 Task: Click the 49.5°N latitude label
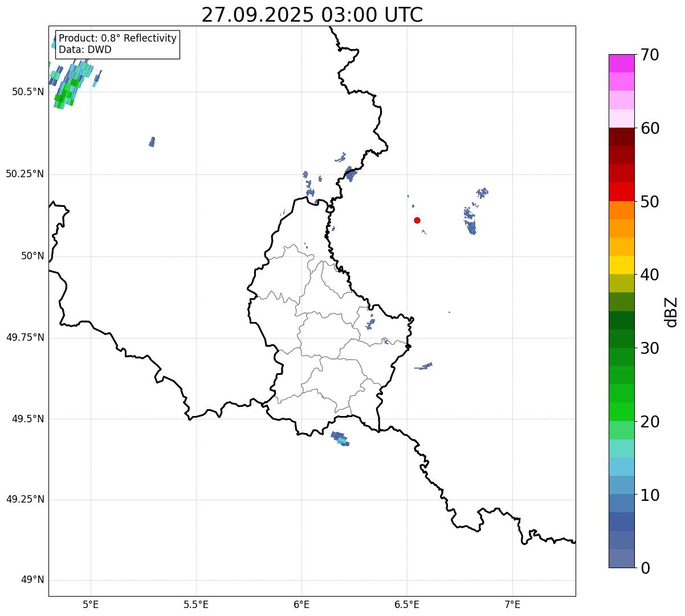click(x=28, y=419)
